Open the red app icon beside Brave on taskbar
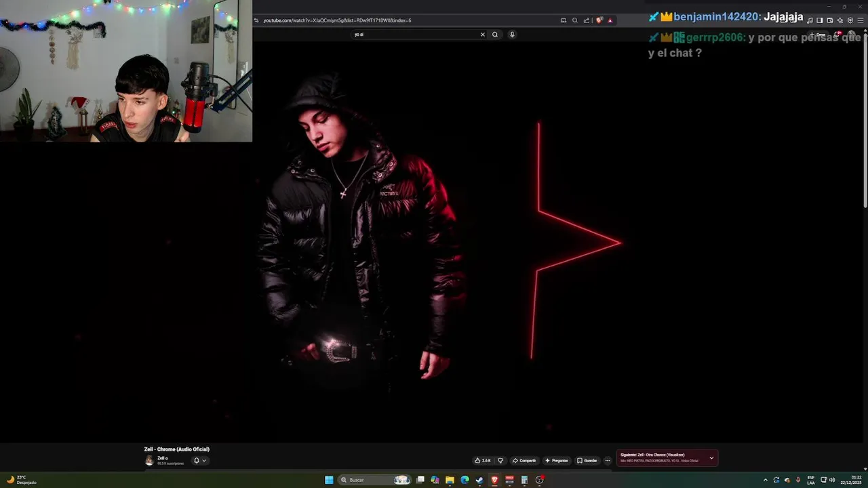This screenshot has width=868, height=488. pyautogui.click(x=509, y=480)
